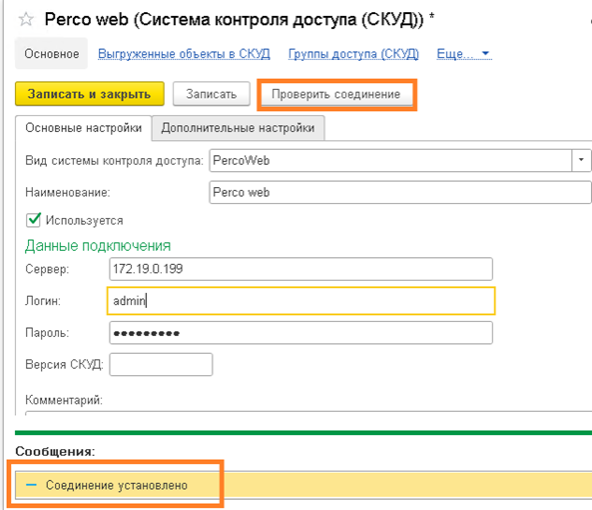Viewport: 592px width, 510px height.
Task: Edit the Наименование field
Action: 400,192
